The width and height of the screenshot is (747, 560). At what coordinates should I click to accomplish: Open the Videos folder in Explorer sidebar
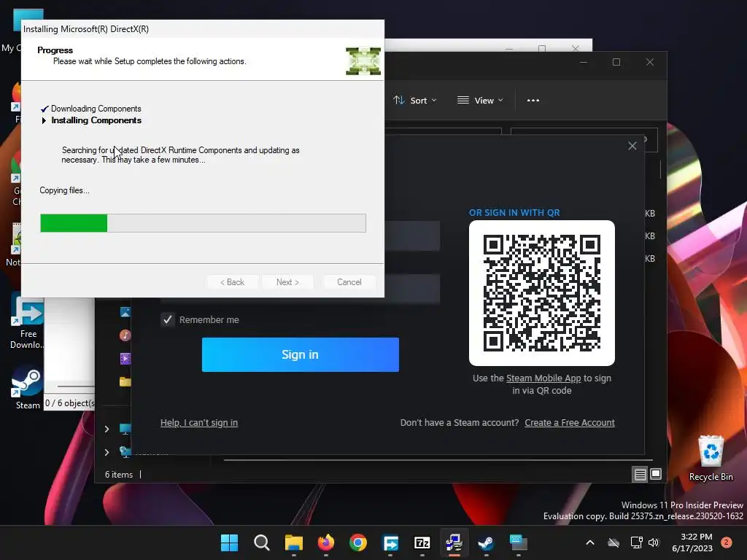tap(125, 359)
